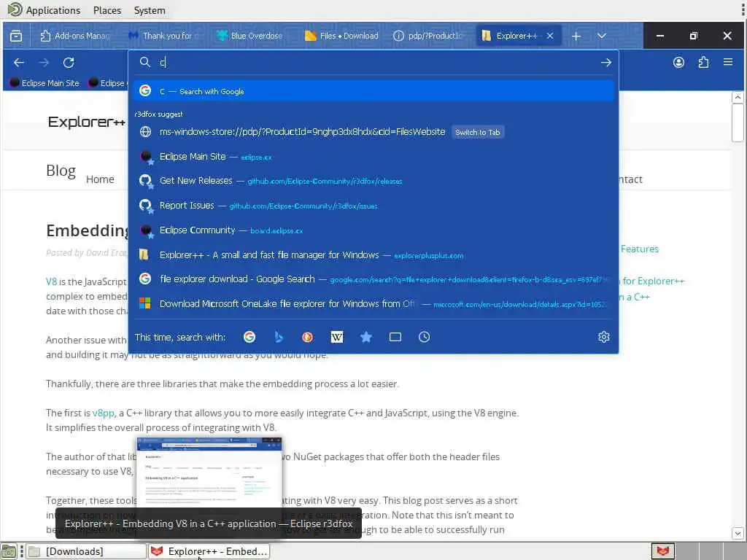Switch to the Thank you for tab
Viewport: 747px width, 560px height.
point(163,36)
